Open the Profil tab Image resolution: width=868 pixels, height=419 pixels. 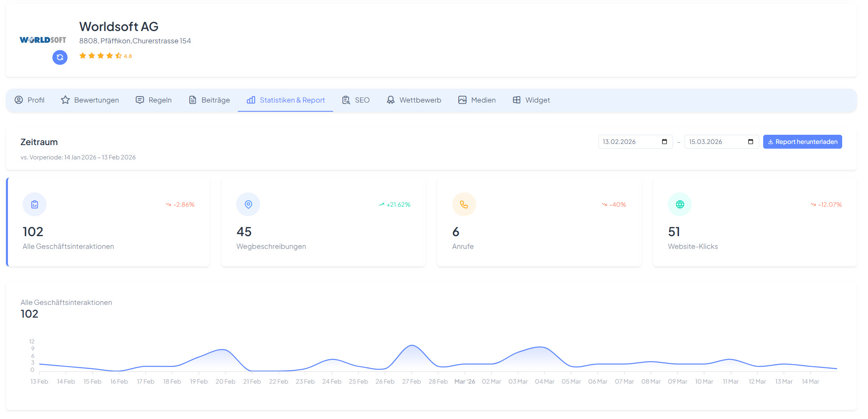(x=30, y=100)
